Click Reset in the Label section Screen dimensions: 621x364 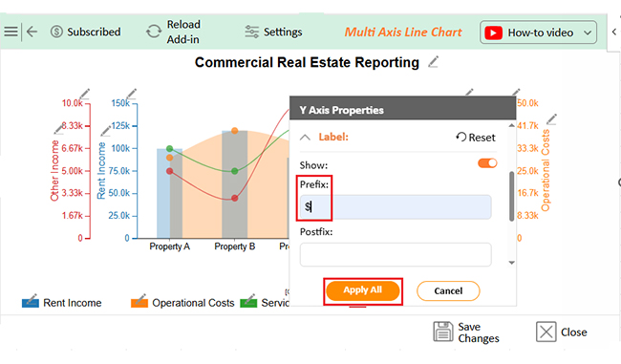[475, 138]
